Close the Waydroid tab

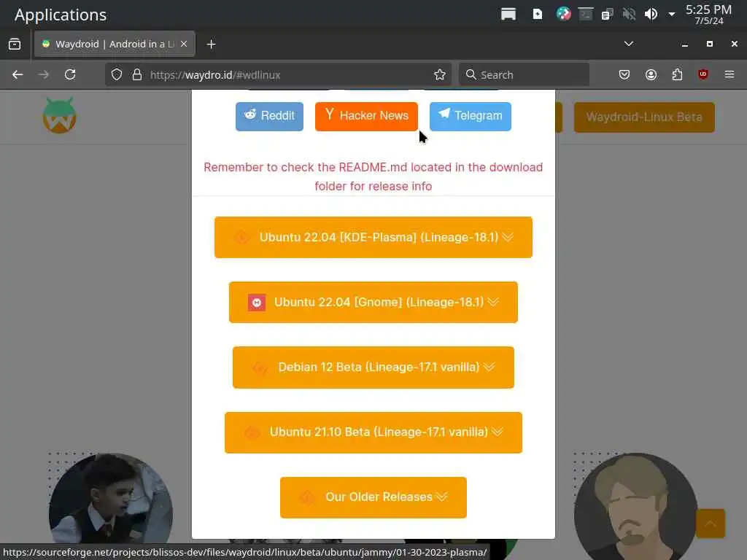(x=184, y=44)
